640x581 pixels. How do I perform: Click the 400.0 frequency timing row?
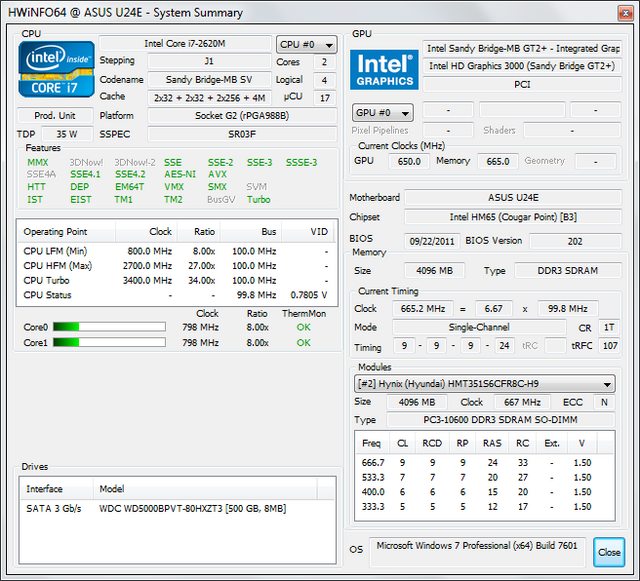point(484,492)
